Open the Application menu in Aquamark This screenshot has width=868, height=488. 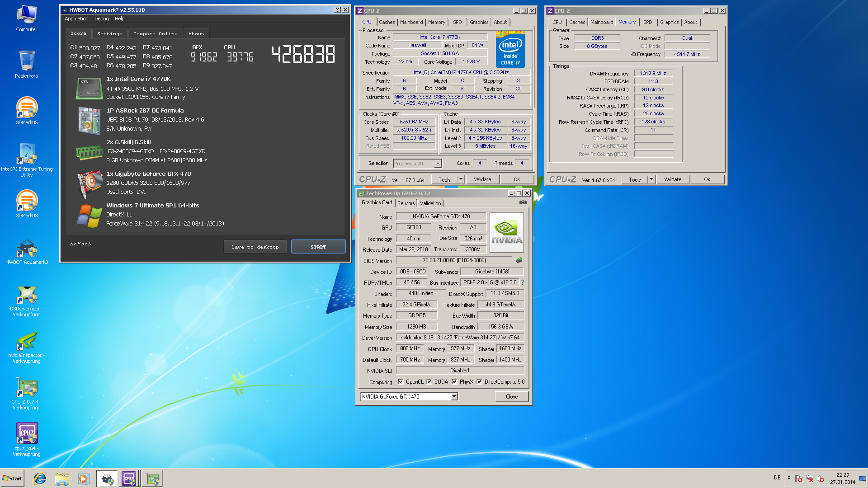pos(76,19)
